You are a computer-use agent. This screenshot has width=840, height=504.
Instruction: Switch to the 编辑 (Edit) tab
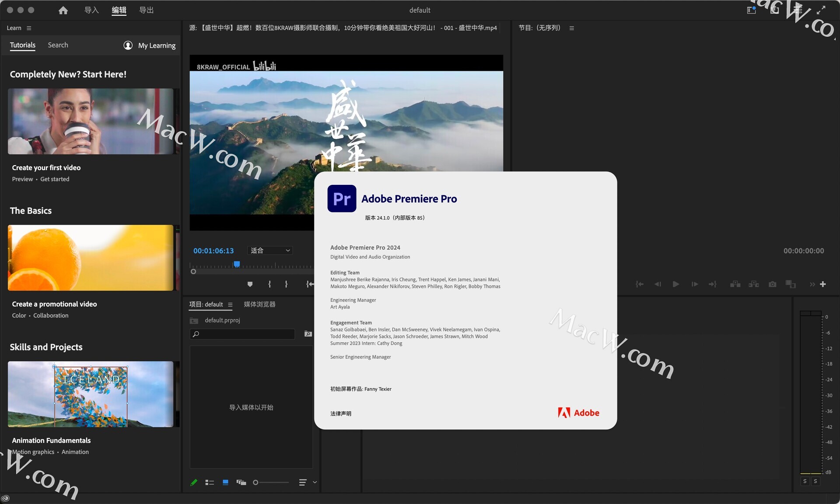(x=119, y=10)
